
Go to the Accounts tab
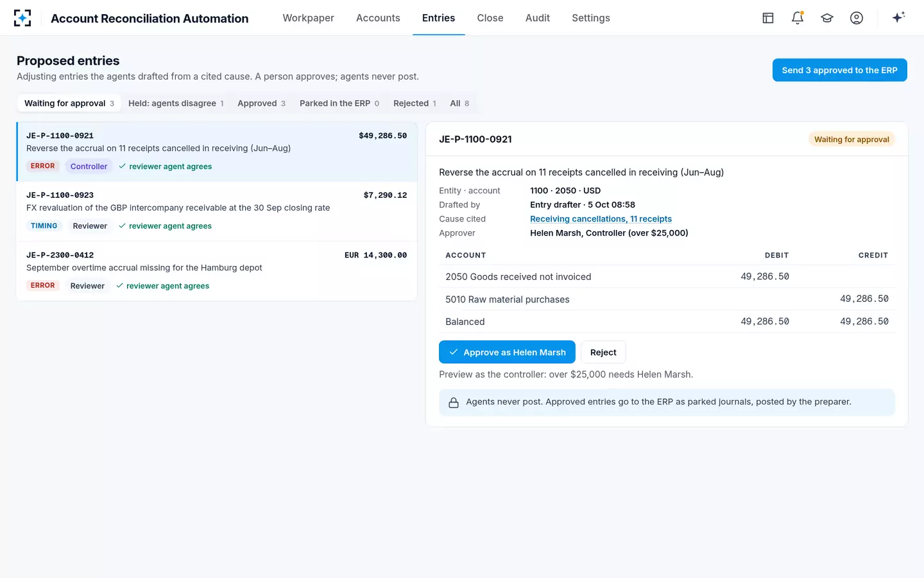(378, 18)
